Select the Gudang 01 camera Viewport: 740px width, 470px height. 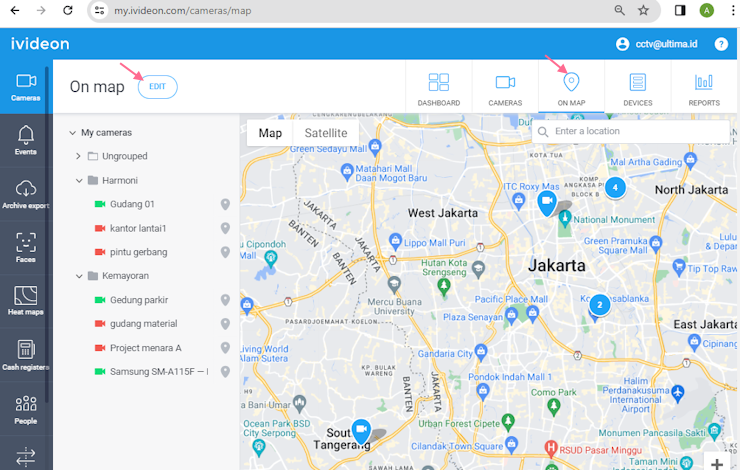132,204
